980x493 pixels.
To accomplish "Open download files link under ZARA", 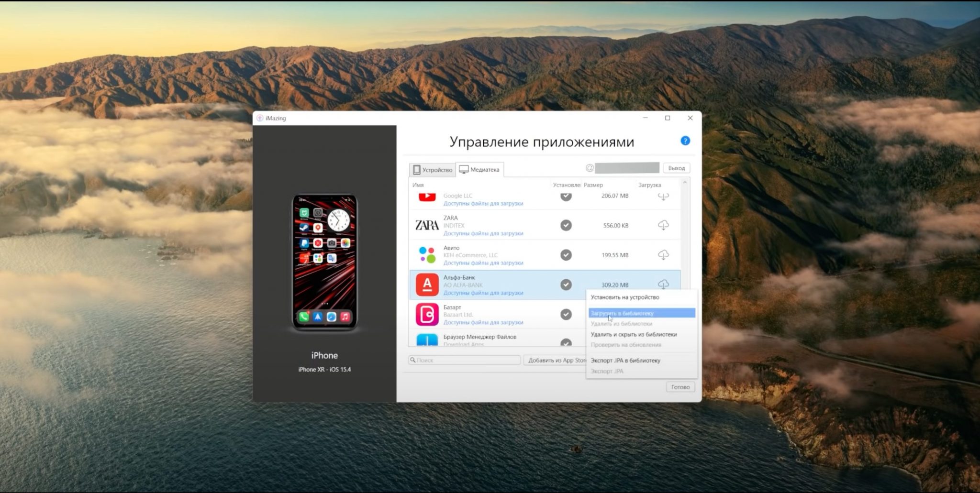I will tap(483, 233).
